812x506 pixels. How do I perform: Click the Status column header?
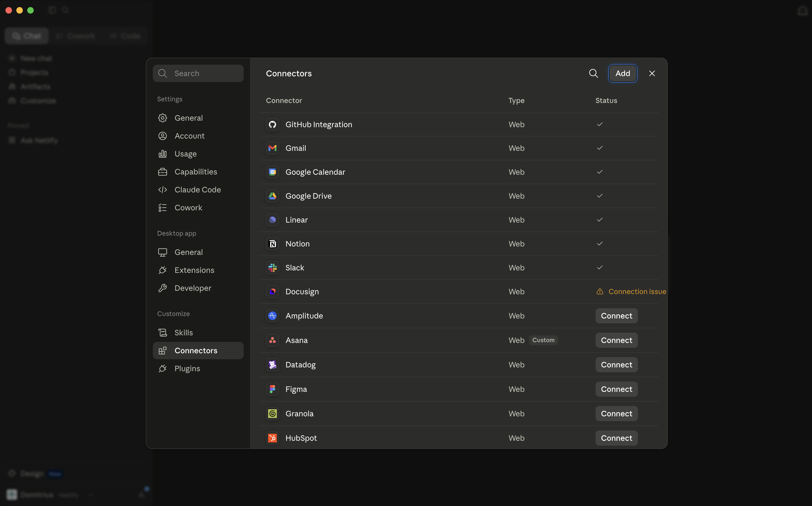606,100
